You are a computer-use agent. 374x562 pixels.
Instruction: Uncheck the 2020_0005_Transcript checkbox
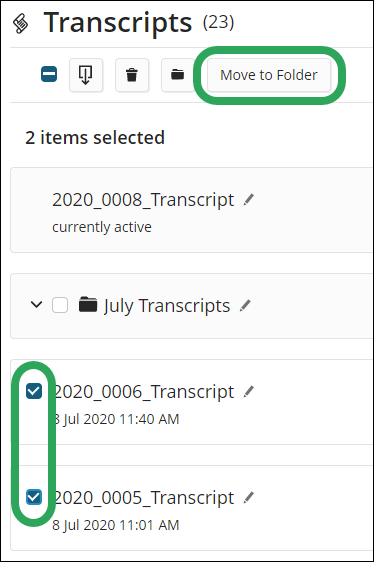[34, 497]
